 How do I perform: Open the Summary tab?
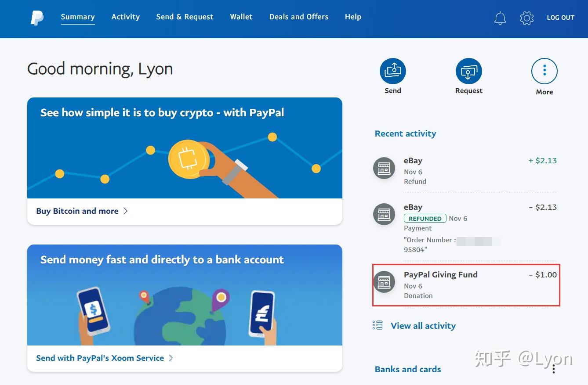pyautogui.click(x=78, y=17)
